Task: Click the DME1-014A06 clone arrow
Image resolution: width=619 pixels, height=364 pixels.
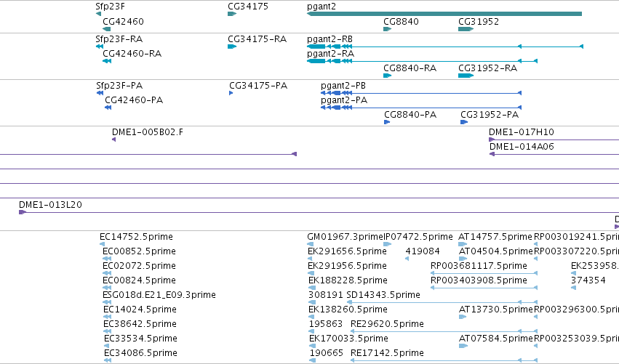Action: coord(492,154)
